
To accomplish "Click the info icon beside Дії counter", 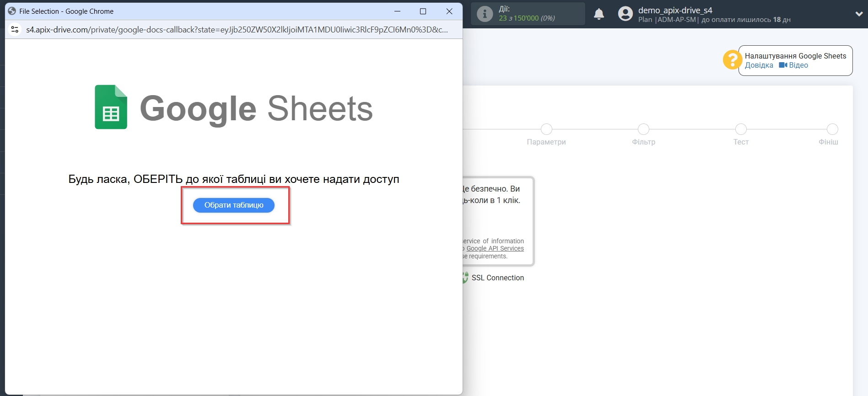I will click(x=485, y=14).
